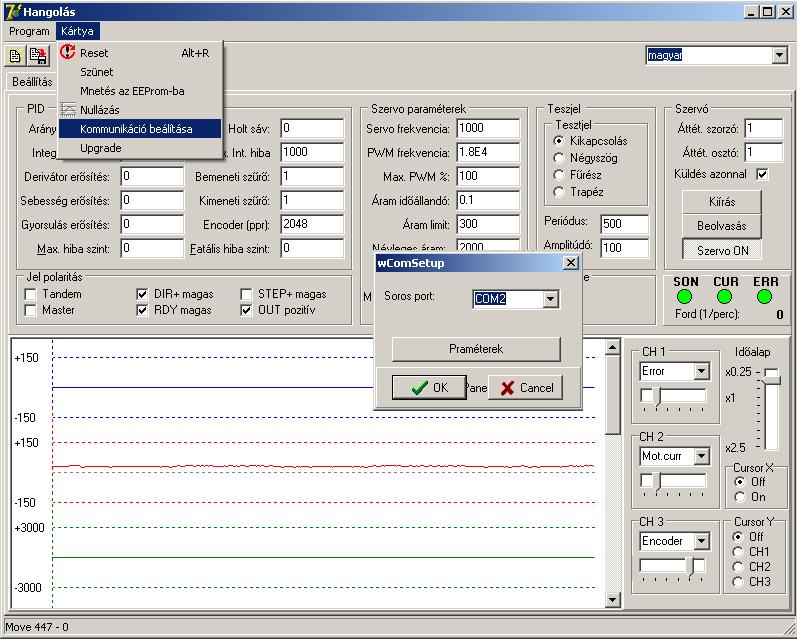Click the Nullázás chart icon
The height and width of the screenshot is (639, 797).
[68, 109]
